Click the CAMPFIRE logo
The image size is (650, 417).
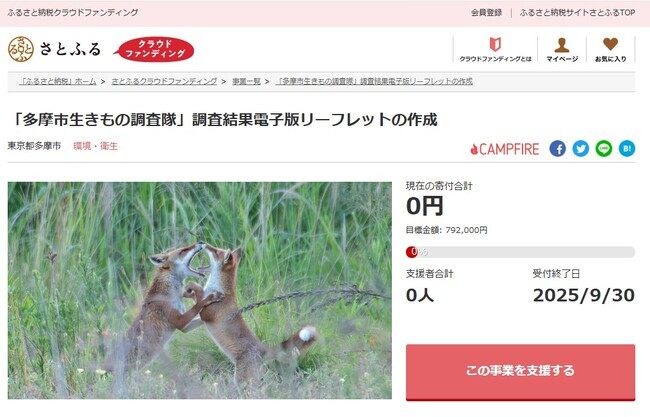[504, 149]
